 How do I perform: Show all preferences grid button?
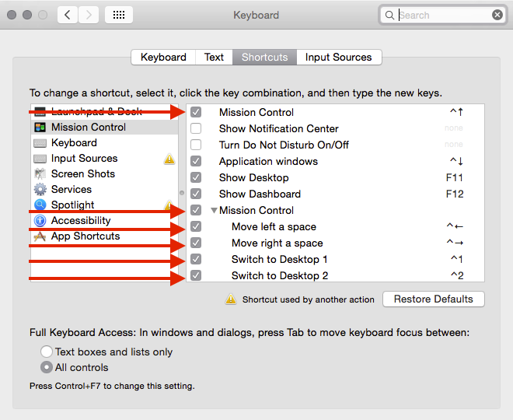(x=119, y=15)
